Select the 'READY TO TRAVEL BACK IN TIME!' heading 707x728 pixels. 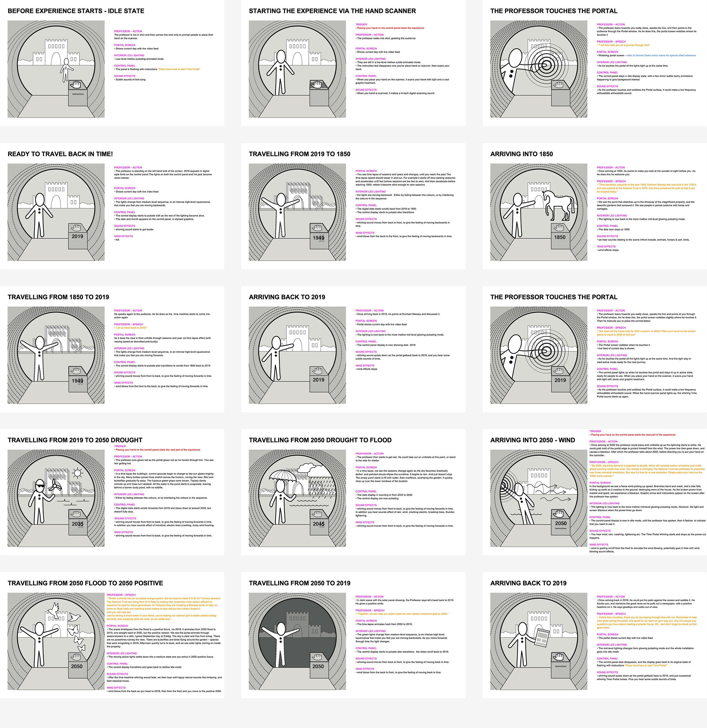(60, 154)
